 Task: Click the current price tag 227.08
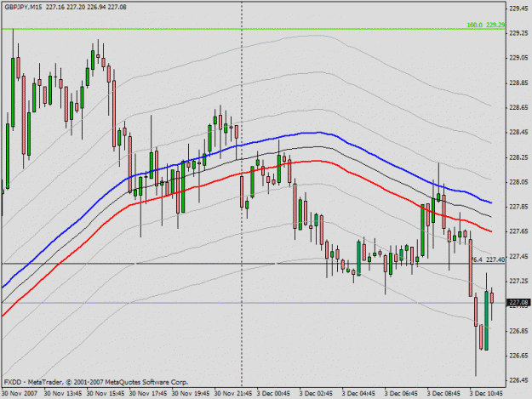tap(518, 302)
